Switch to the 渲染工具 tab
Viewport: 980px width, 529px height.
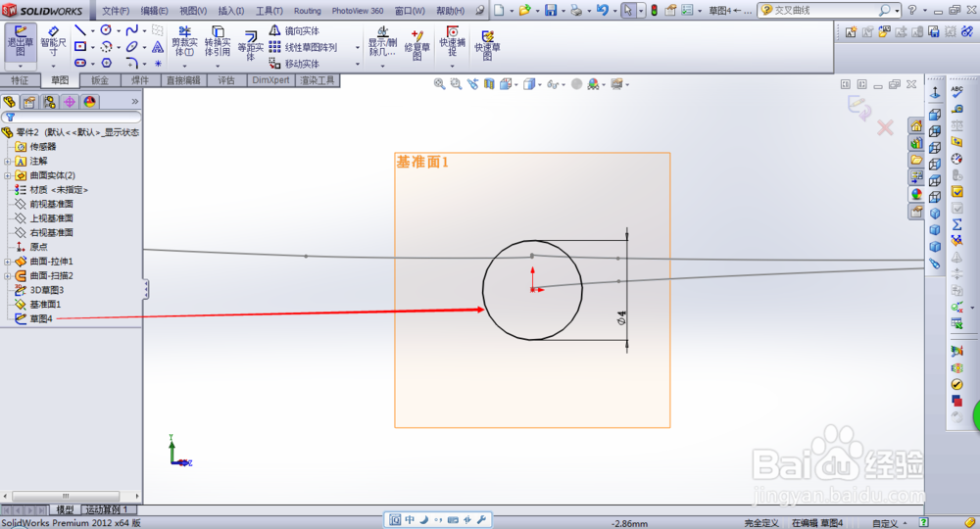click(x=318, y=80)
